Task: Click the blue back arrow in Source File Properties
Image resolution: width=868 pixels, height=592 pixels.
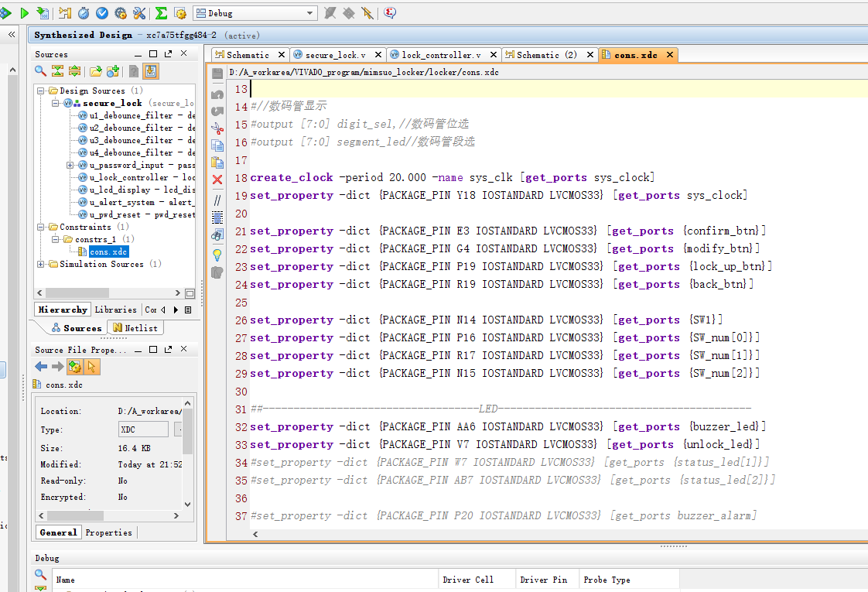Action: 41,367
